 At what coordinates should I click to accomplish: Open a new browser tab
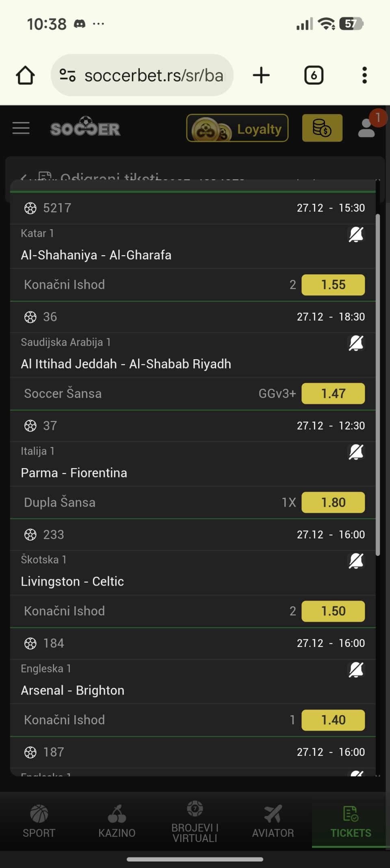[x=261, y=76]
